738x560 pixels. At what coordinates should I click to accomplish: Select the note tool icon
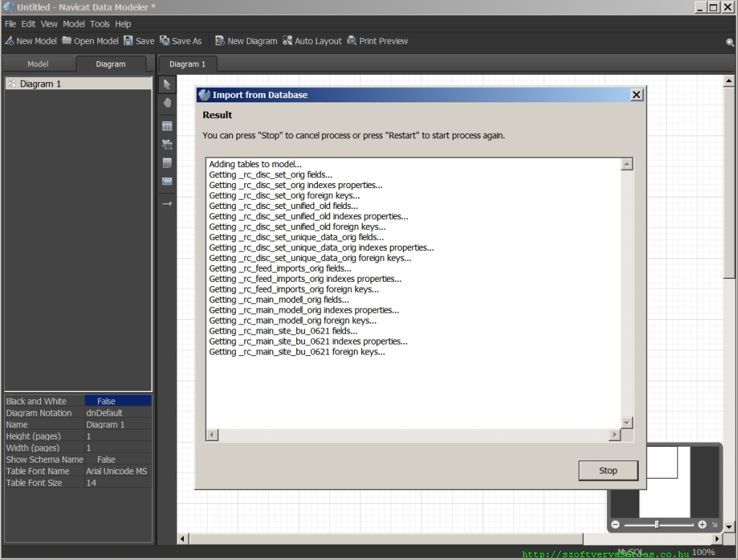167,163
